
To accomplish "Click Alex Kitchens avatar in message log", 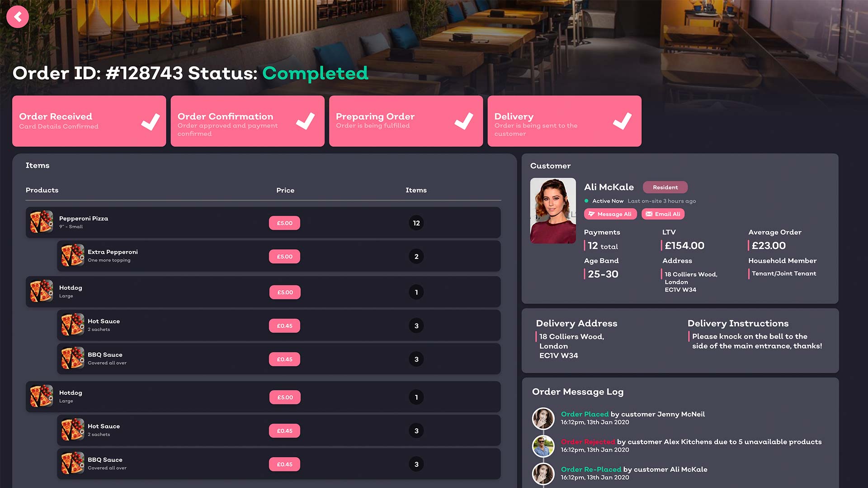I will 543,446.
